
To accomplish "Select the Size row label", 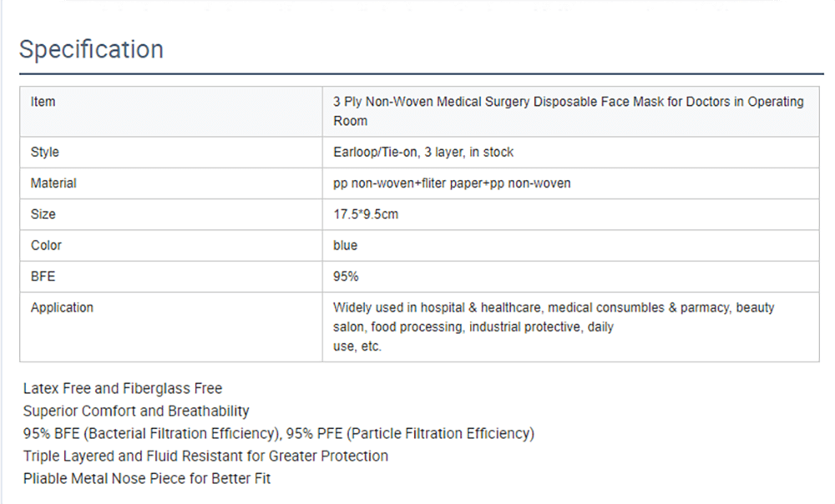I will [x=43, y=214].
